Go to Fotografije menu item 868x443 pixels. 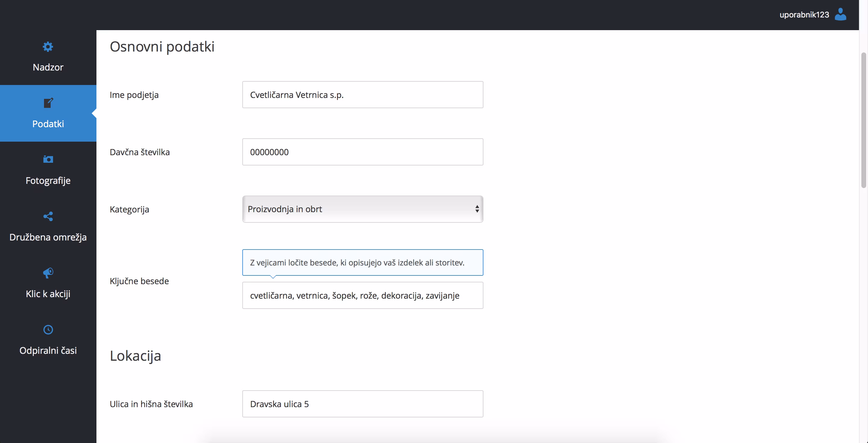(x=48, y=181)
